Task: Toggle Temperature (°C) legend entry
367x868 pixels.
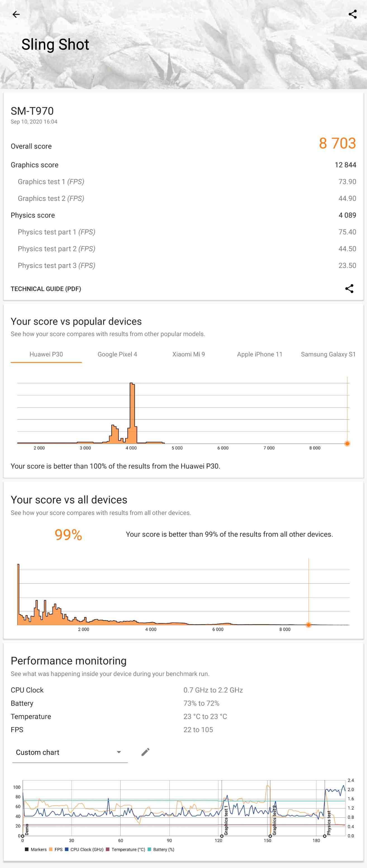Action: (126, 850)
